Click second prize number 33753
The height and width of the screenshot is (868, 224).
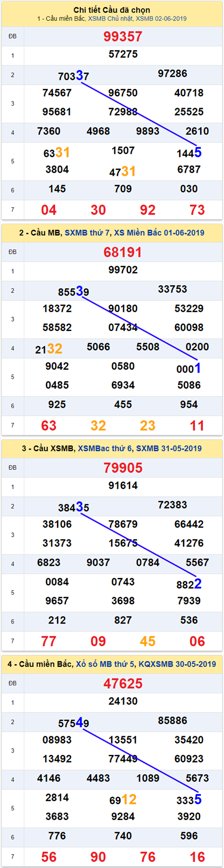click(x=173, y=289)
